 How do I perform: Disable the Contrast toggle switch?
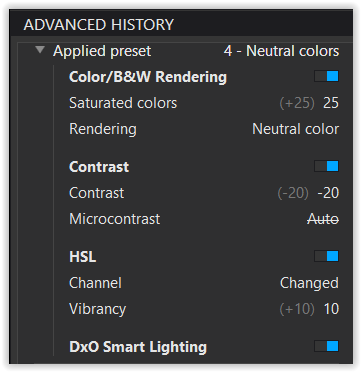click(326, 166)
